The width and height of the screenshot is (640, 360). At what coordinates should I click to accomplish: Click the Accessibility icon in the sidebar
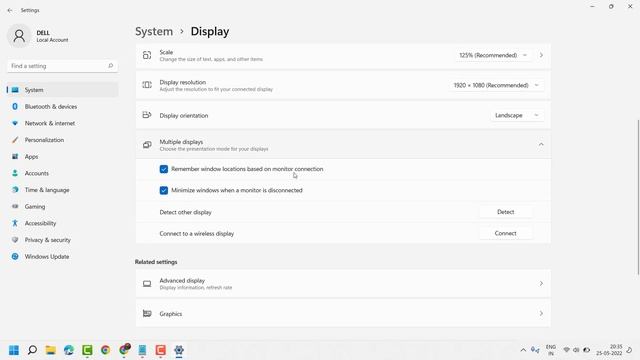[x=15, y=223]
